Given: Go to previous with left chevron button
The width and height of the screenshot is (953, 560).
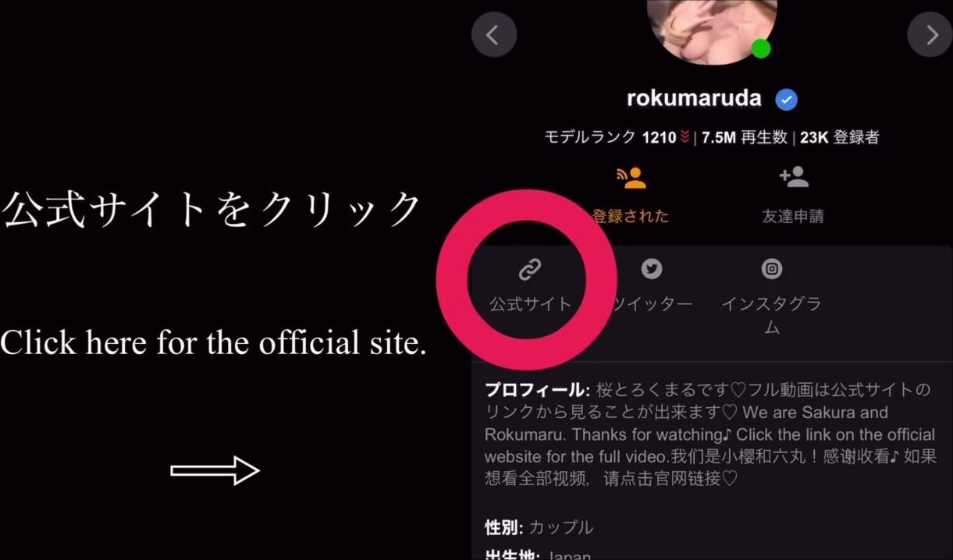Looking at the screenshot, I should [494, 34].
